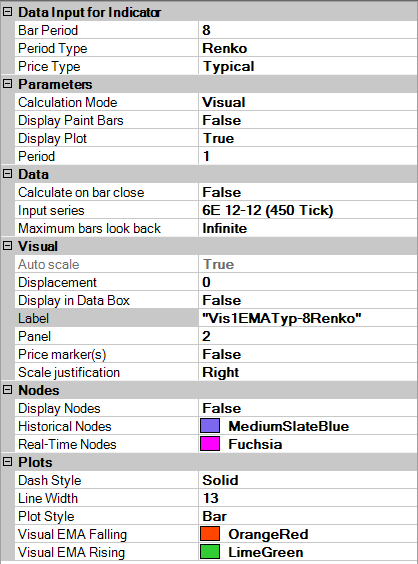
Task: Toggle the Calculate on bar close value
Action: [x=308, y=192]
